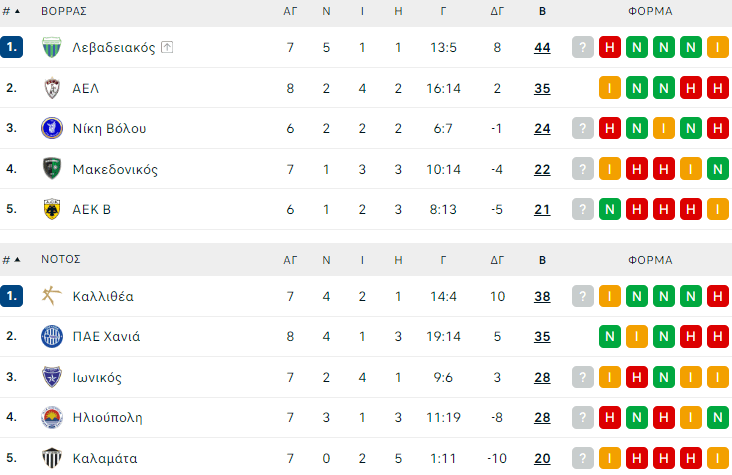Click the ΦΟΡΜΑ column header in ΒΟΡΡΑΣ
Image resolution: width=732 pixels, height=475 pixels.
tap(650, 11)
